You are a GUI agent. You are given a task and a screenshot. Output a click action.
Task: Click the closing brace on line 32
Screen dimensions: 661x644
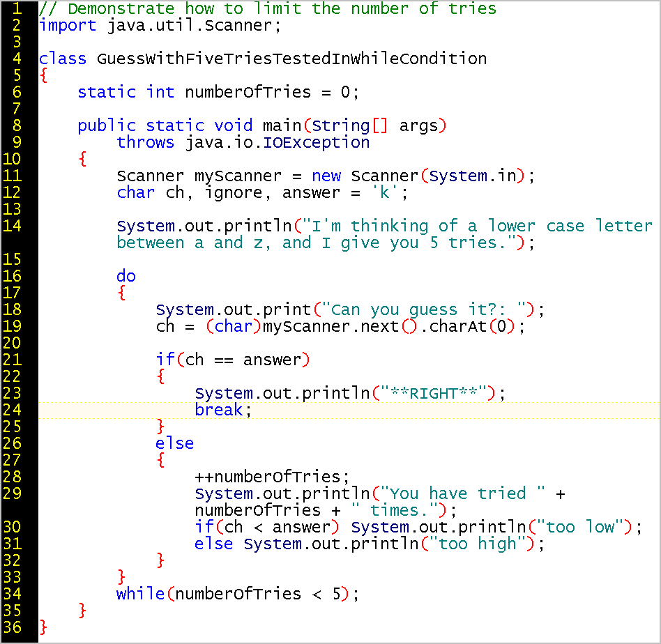tap(160, 560)
